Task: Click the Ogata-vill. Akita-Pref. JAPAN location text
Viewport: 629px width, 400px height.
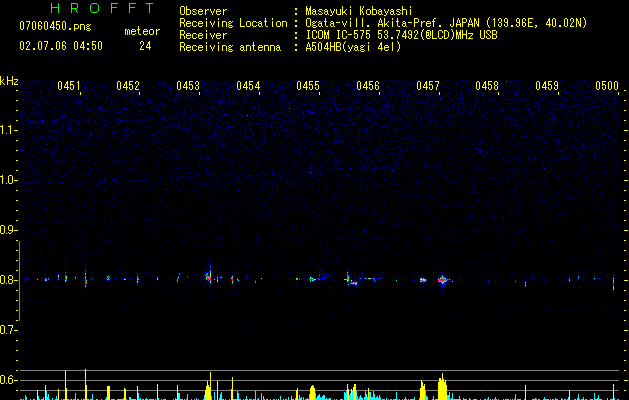Action: pos(446,23)
